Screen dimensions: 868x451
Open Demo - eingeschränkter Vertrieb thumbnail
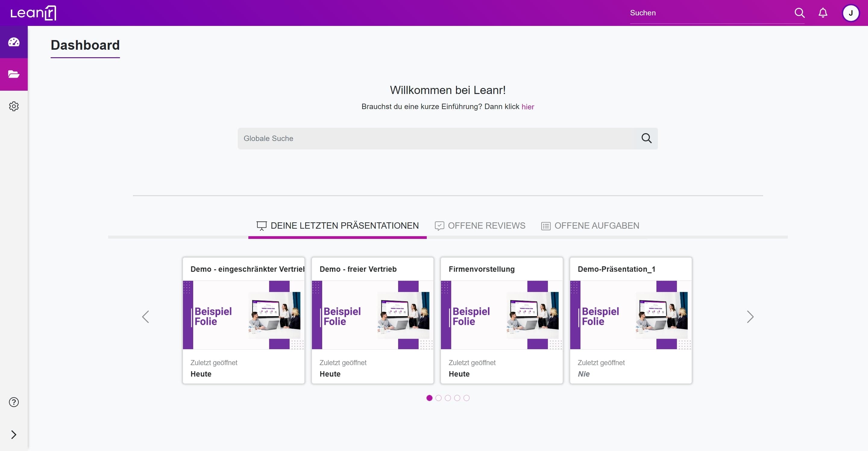pyautogui.click(x=244, y=315)
